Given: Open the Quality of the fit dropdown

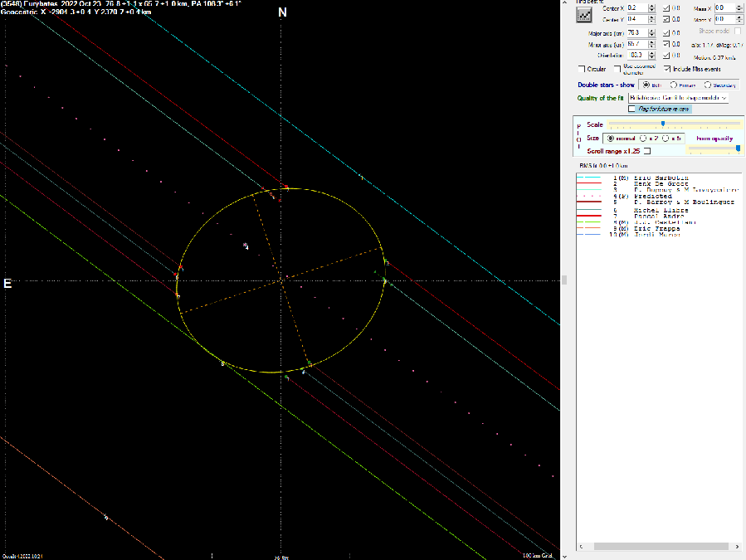Looking at the screenshot, I should click(724, 98).
